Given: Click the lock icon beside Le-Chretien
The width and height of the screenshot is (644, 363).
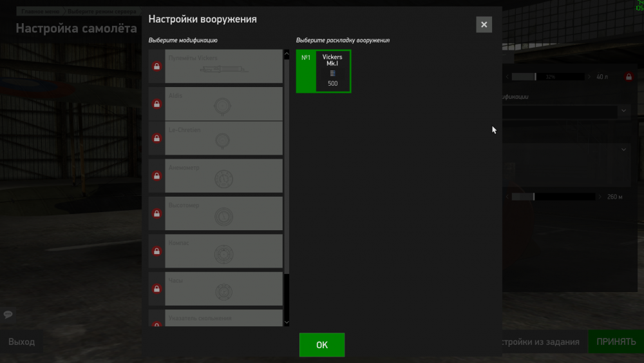Looking at the screenshot, I should click(156, 138).
